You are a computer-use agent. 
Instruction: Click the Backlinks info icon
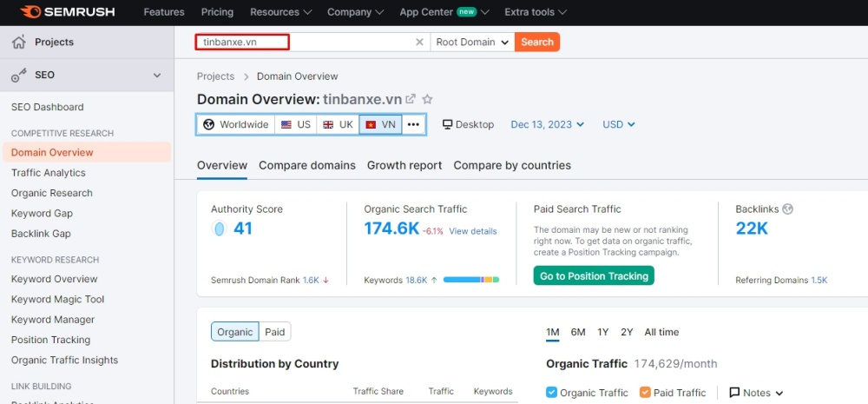click(788, 209)
